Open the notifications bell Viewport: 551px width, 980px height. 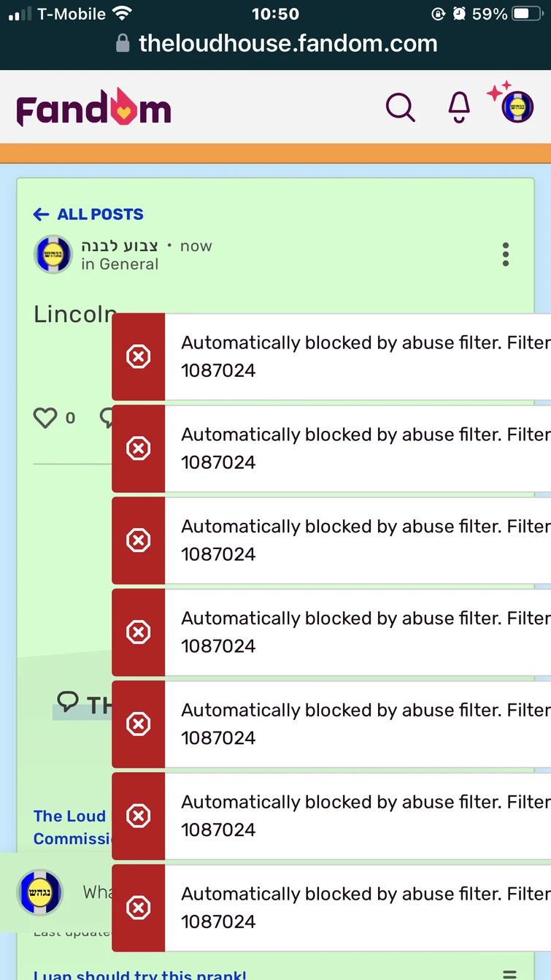coord(459,108)
